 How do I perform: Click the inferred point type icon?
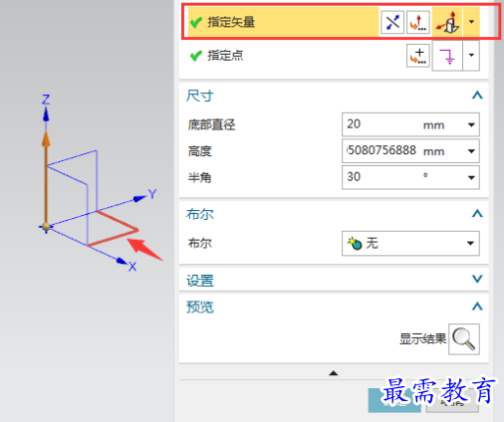coord(447,56)
